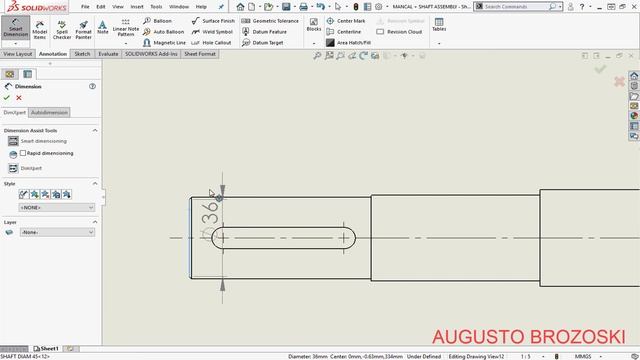
Task: Add a Balloon annotation
Action: click(x=158, y=21)
